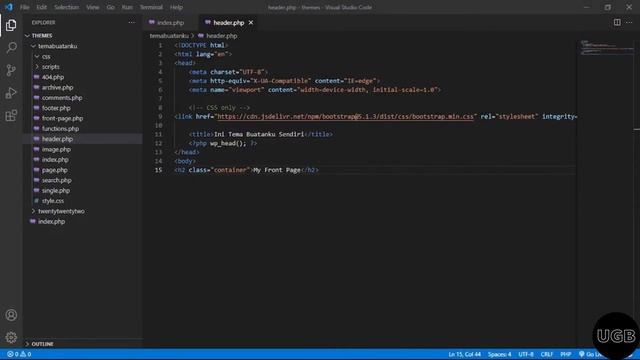The image size is (640, 360).
Task: Click line number 15 in gutter
Action: coord(158,170)
